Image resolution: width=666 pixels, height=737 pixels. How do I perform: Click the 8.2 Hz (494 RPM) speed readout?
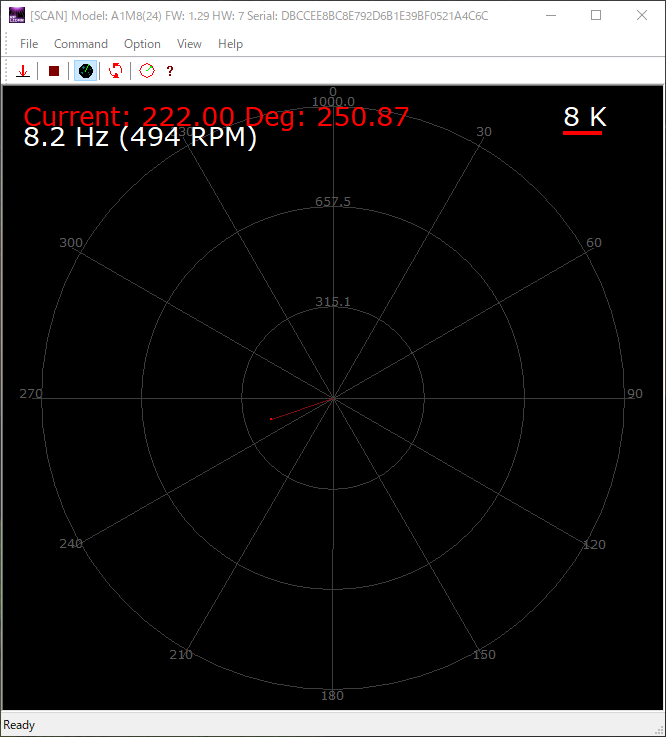click(140, 138)
